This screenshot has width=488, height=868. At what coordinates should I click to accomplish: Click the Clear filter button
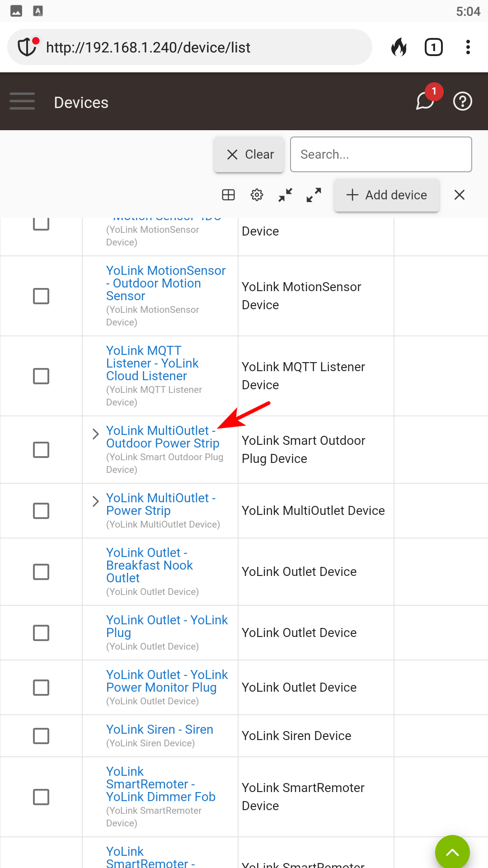point(249,155)
